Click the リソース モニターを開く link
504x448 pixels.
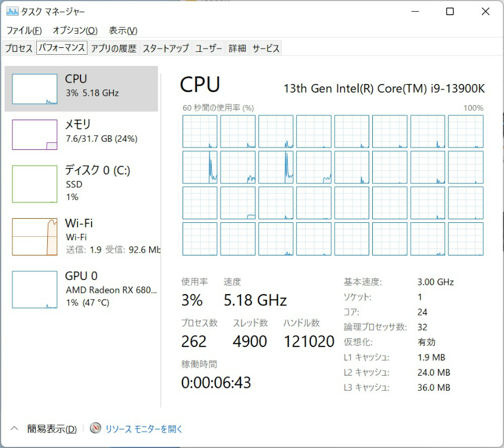(143, 429)
